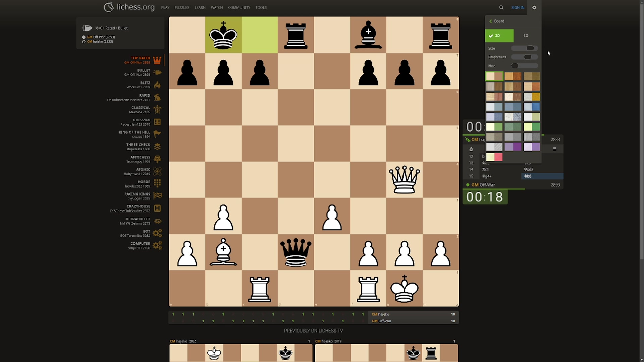
Task: Click the 00:18 clock
Action: coord(485,197)
